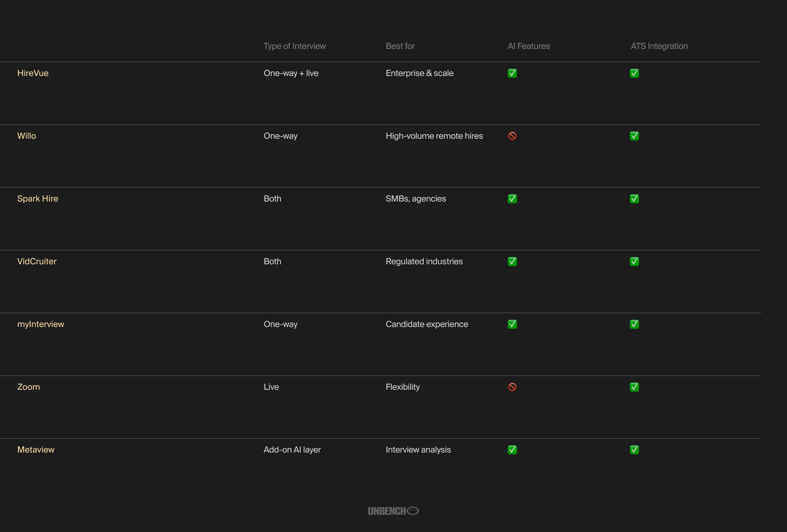Viewport: 787px width, 532px height.
Task: Click the myInterview AI Features checkmark
Action: (x=512, y=324)
